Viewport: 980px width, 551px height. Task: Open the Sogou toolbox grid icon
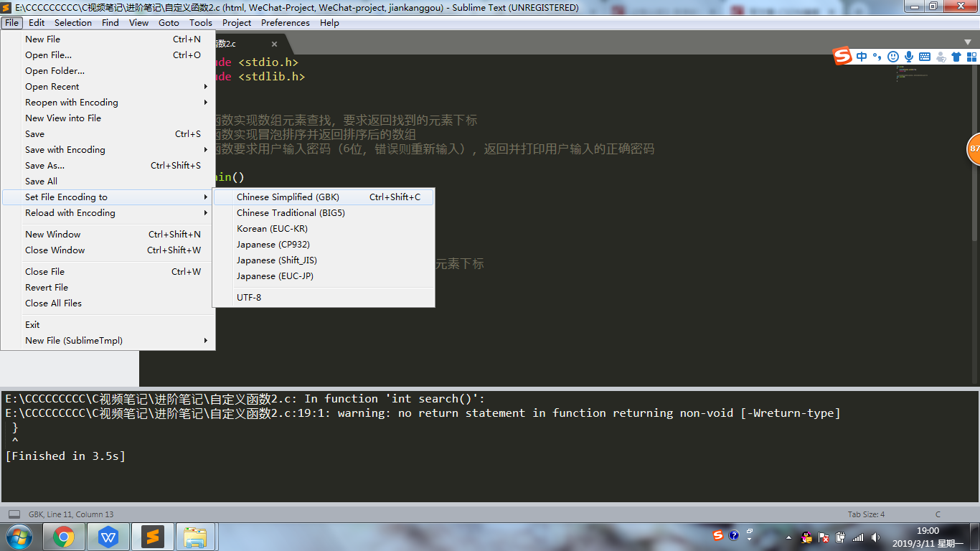(971, 57)
